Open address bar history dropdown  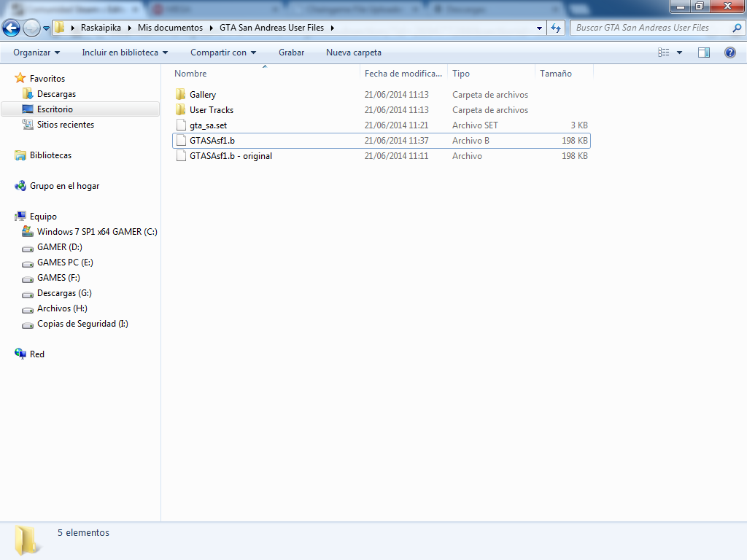coord(539,28)
